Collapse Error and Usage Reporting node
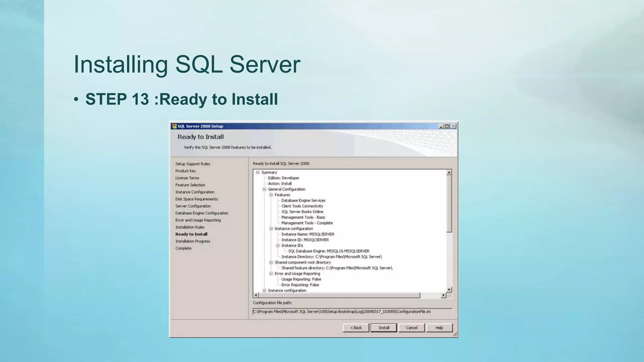This screenshot has width=644, height=362. 271,274
